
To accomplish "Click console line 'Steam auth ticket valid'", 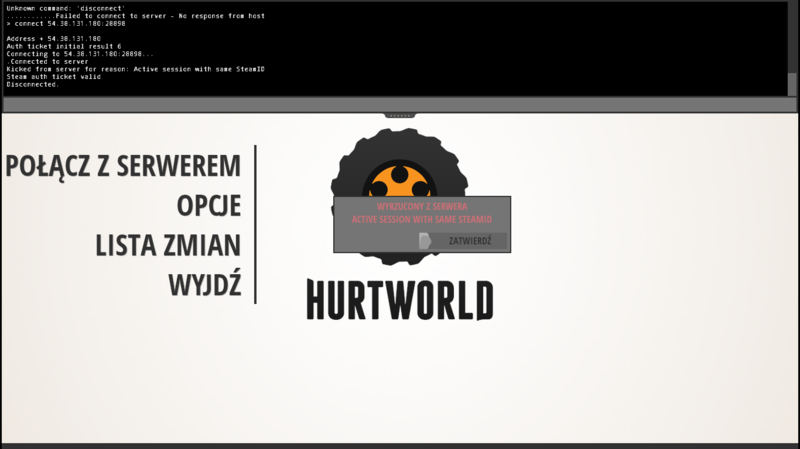I will pyautogui.click(x=54, y=77).
